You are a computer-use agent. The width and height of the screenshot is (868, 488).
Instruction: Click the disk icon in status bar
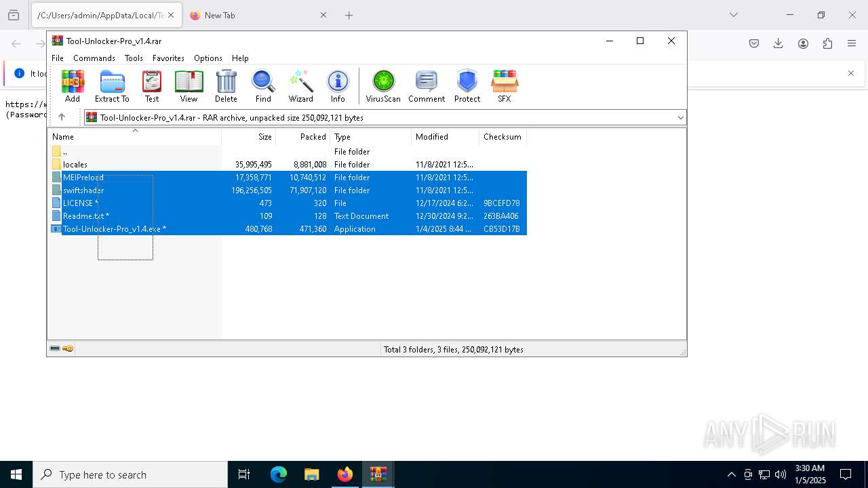(x=55, y=348)
